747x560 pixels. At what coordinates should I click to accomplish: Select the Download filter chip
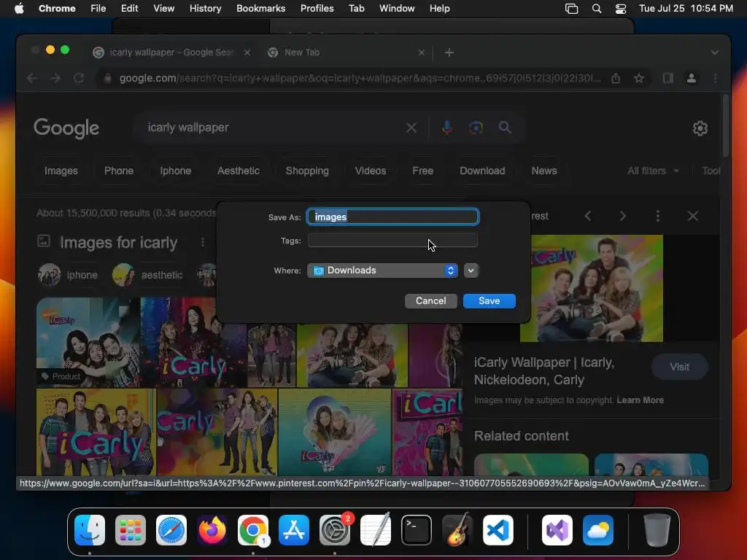[x=482, y=171]
